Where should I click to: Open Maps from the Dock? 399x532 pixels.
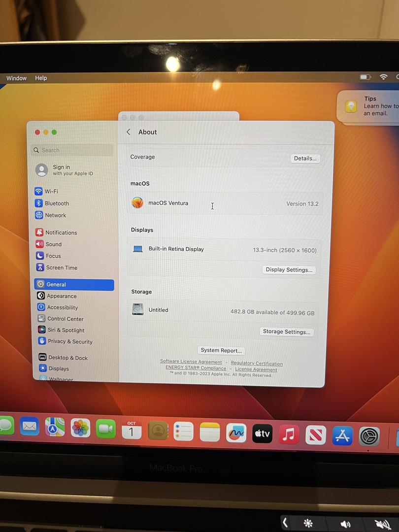(x=55, y=427)
